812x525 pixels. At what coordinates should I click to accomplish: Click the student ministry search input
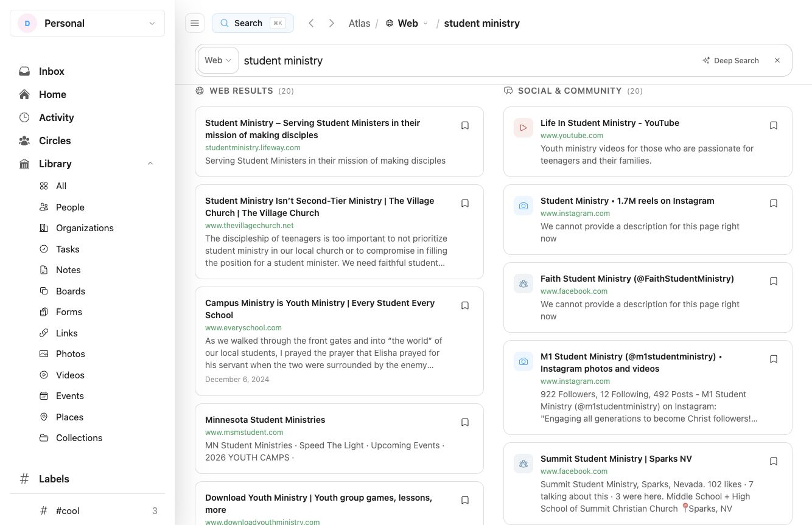[x=469, y=60]
